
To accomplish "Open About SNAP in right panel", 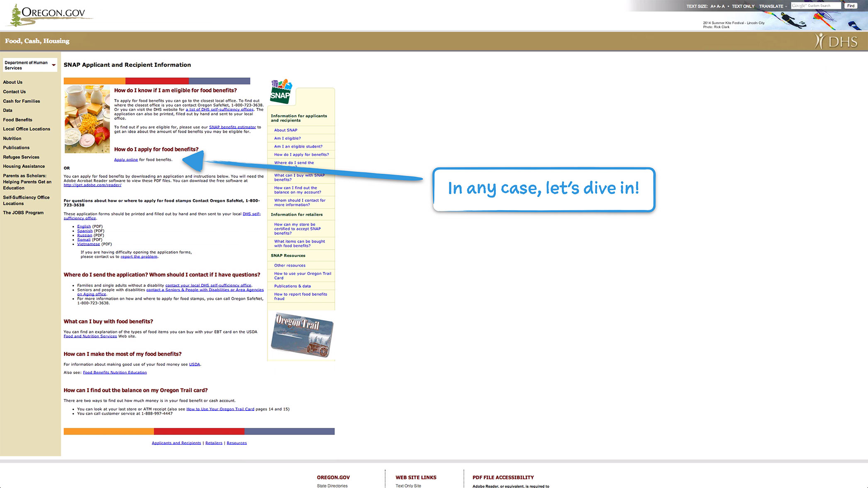I will (286, 130).
